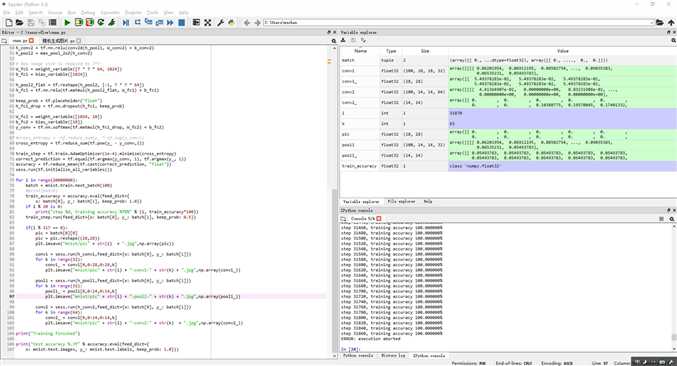
Task: Open the Edit menu
Action: [19, 13]
